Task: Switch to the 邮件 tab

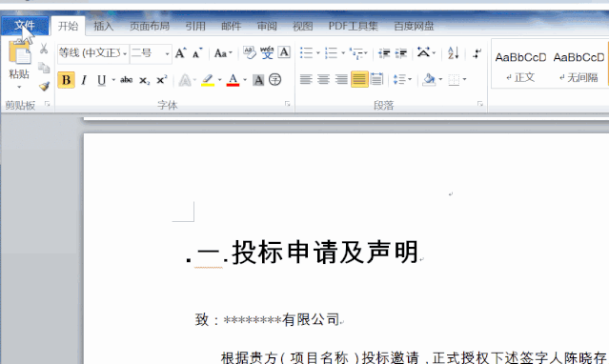Action: click(231, 26)
